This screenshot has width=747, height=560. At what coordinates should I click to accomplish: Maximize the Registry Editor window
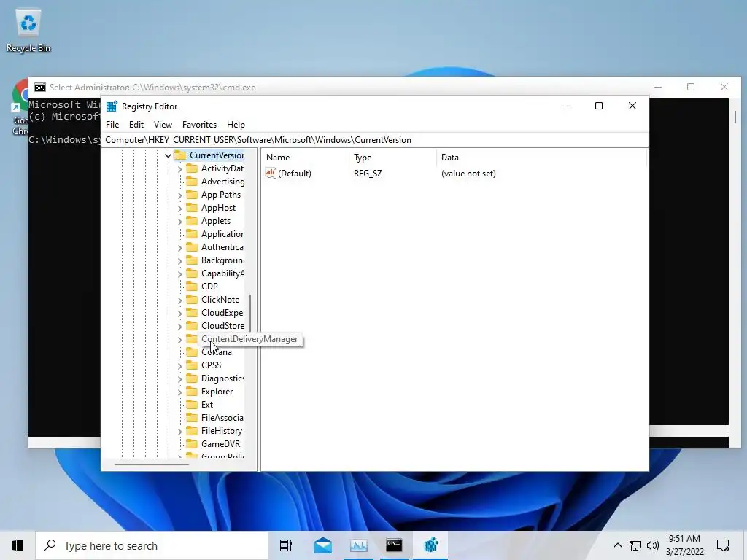pyautogui.click(x=599, y=106)
